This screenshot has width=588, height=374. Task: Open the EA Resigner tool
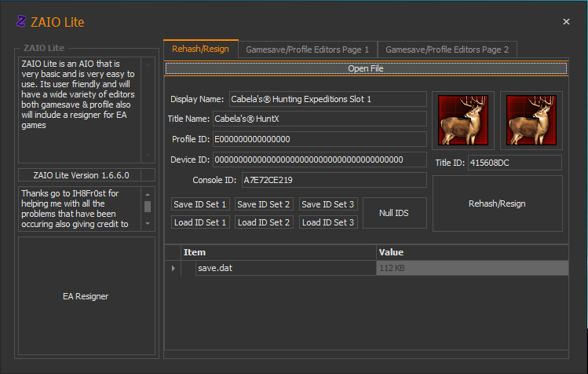86,296
